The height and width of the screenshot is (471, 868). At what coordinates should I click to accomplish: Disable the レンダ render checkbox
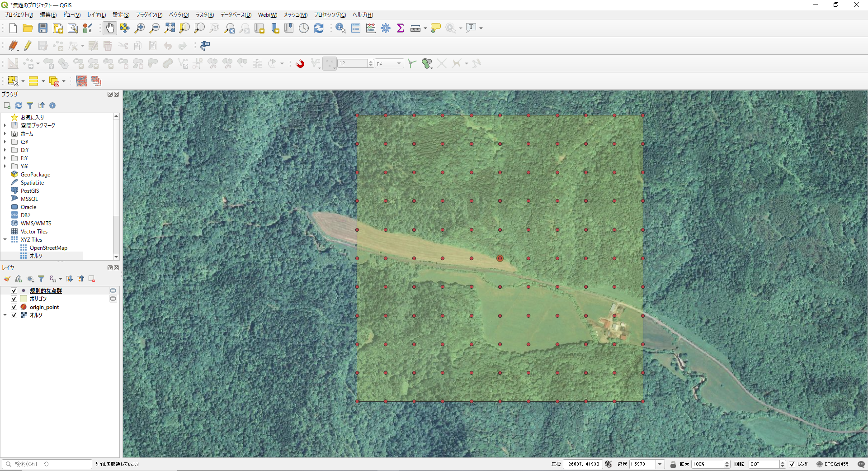pyautogui.click(x=792, y=464)
